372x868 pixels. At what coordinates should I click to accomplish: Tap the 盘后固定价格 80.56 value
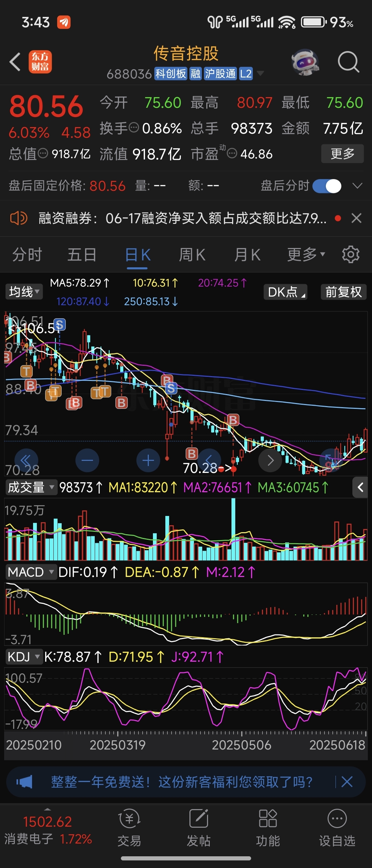pyautogui.click(x=107, y=186)
